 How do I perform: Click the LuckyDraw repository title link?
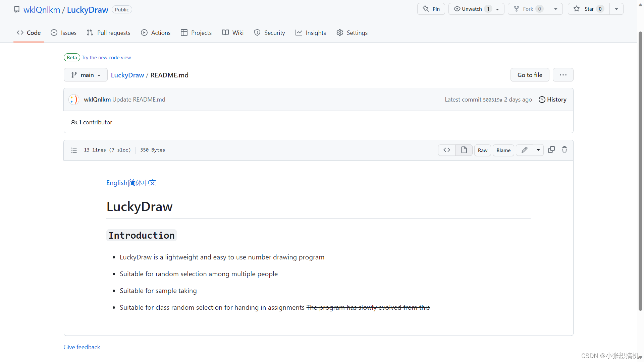coord(88,10)
